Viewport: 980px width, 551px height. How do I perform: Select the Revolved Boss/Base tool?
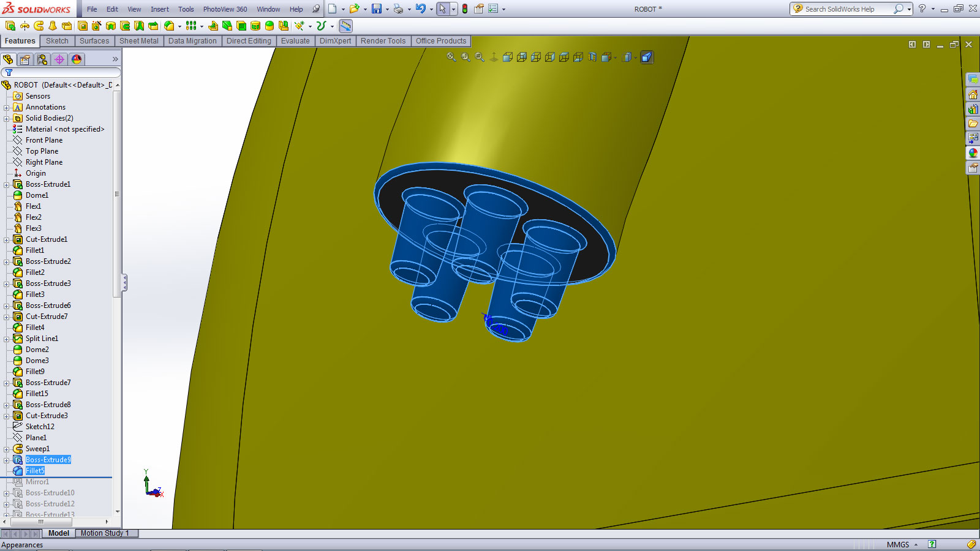24,26
